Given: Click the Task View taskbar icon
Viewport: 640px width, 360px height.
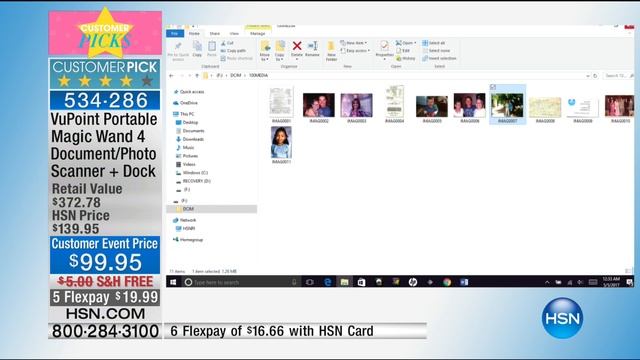Looking at the screenshot, I should click(310, 282).
